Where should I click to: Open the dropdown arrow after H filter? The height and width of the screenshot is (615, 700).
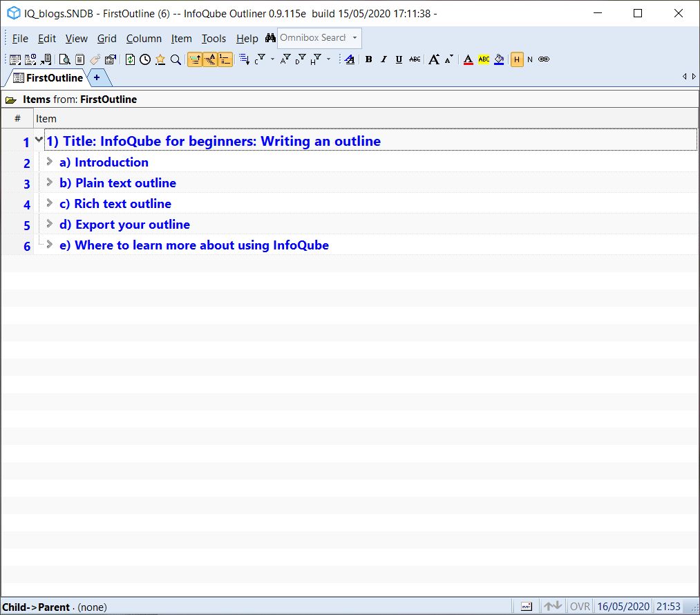(328, 59)
